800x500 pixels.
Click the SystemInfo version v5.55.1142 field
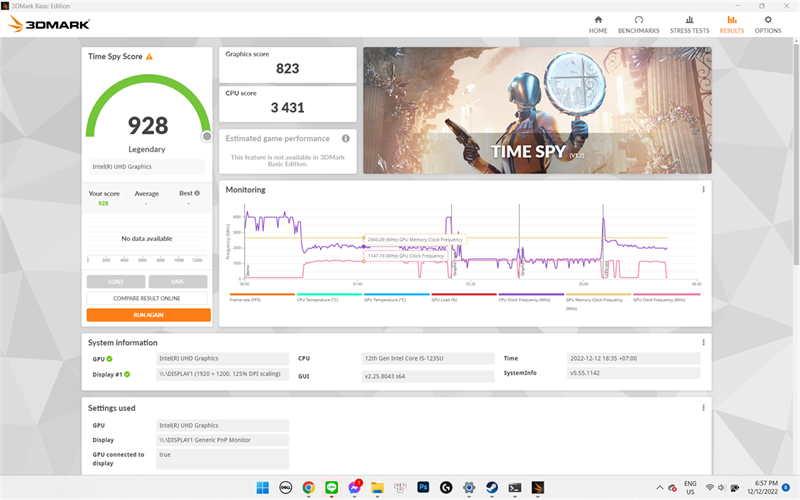633,373
